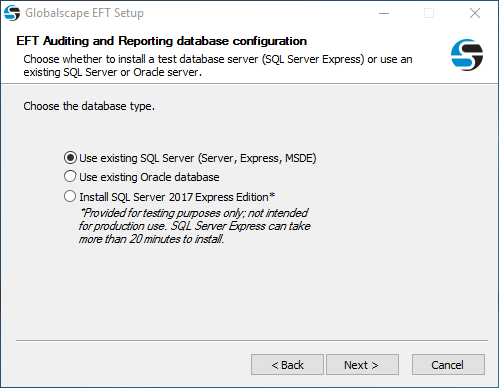Click the greyed-out maximize window button
The height and width of the screenshot is (388, 499).
[429, 13]
